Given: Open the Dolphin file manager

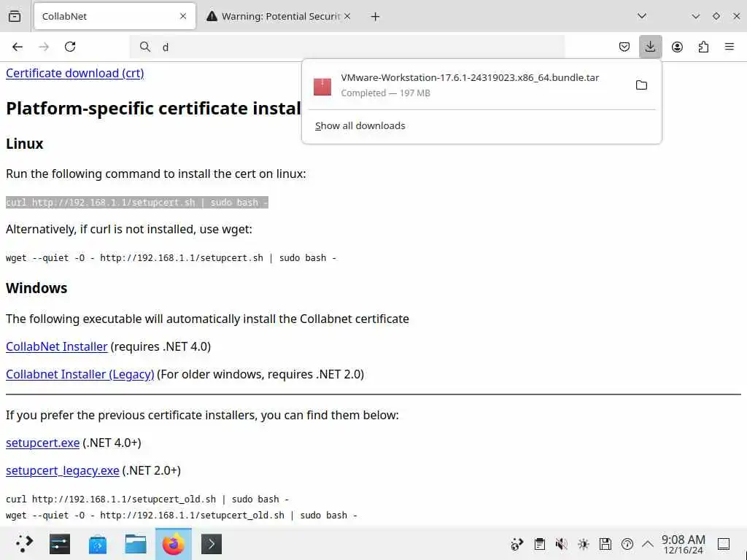Looking at the screenshot, I should [135, 544].
